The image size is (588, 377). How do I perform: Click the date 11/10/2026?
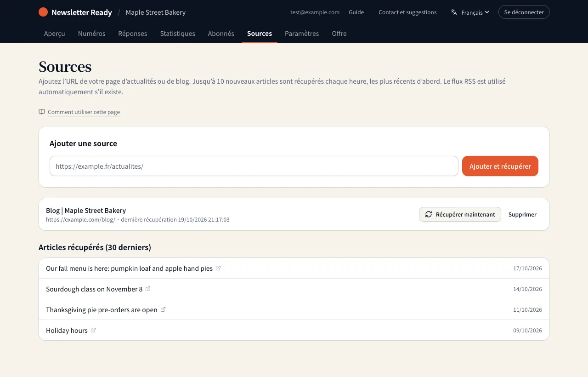(527, 310)
